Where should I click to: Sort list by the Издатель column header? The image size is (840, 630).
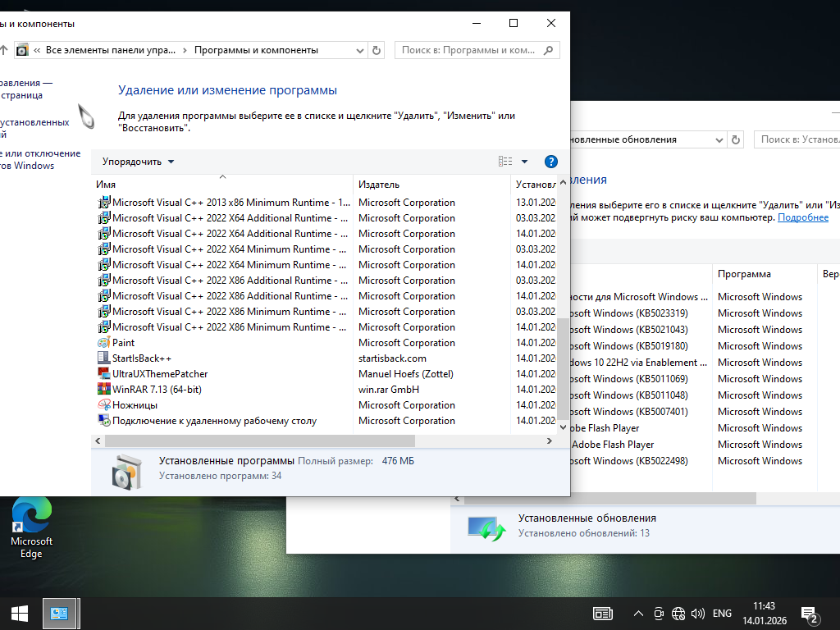[x=379, y=185]
